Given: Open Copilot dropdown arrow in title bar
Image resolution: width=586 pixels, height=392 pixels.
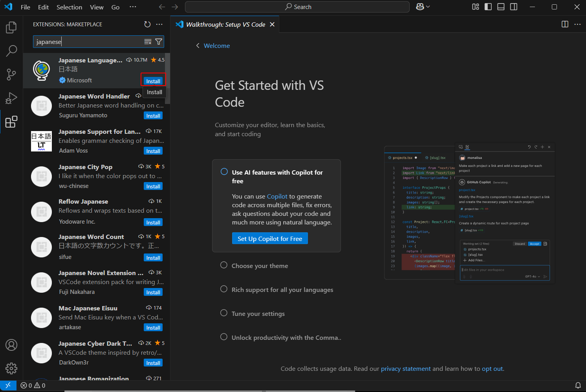Looking at the screenshot, I should pos(428,7).
